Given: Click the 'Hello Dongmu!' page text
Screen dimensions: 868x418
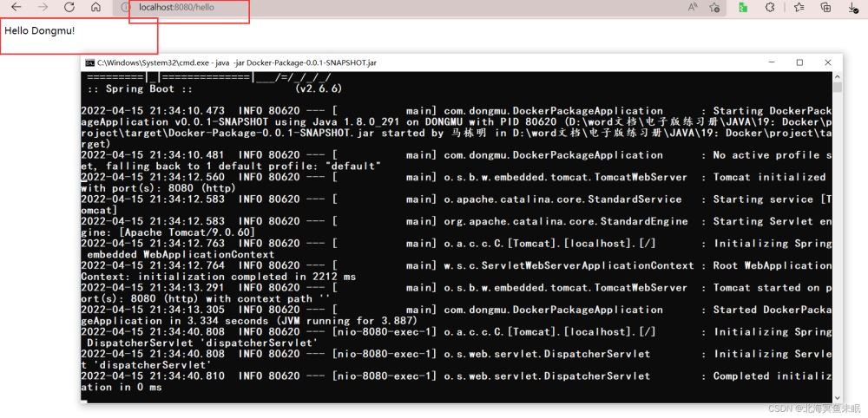Looking at the screenshot, I should [39, 30].
